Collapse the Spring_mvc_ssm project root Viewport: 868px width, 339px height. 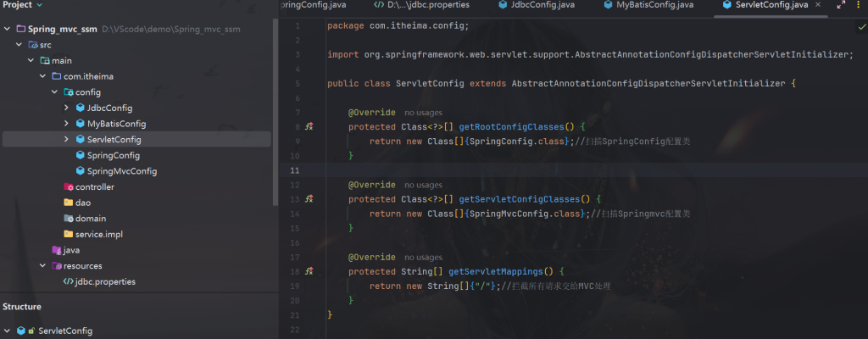[x=8, y=29]
